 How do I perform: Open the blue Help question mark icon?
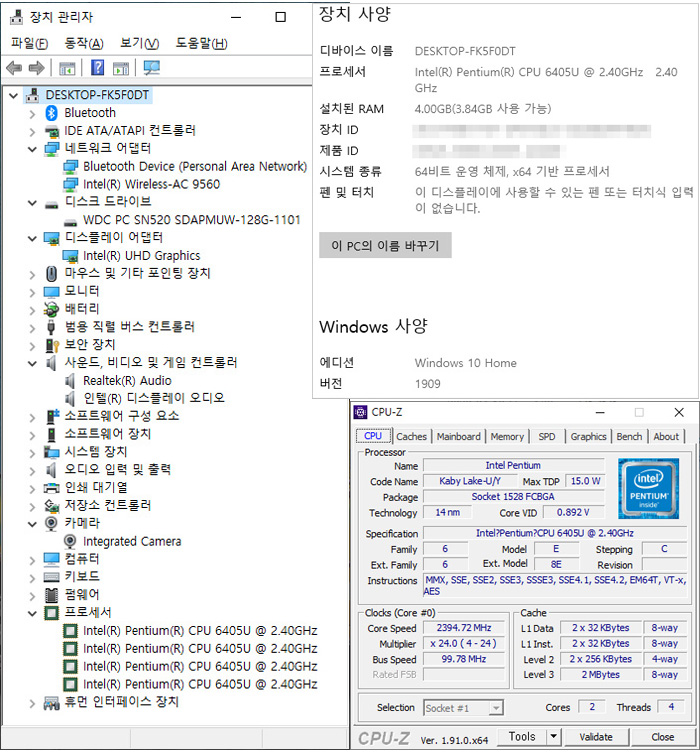97,67
